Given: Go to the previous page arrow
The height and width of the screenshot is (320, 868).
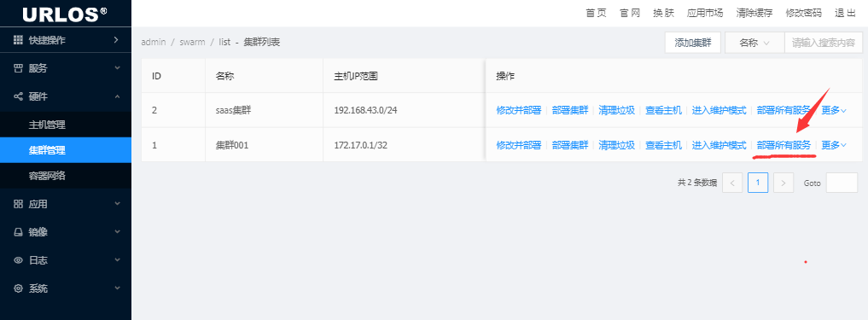Looking at the screenshot, I should tap(732, 183).
